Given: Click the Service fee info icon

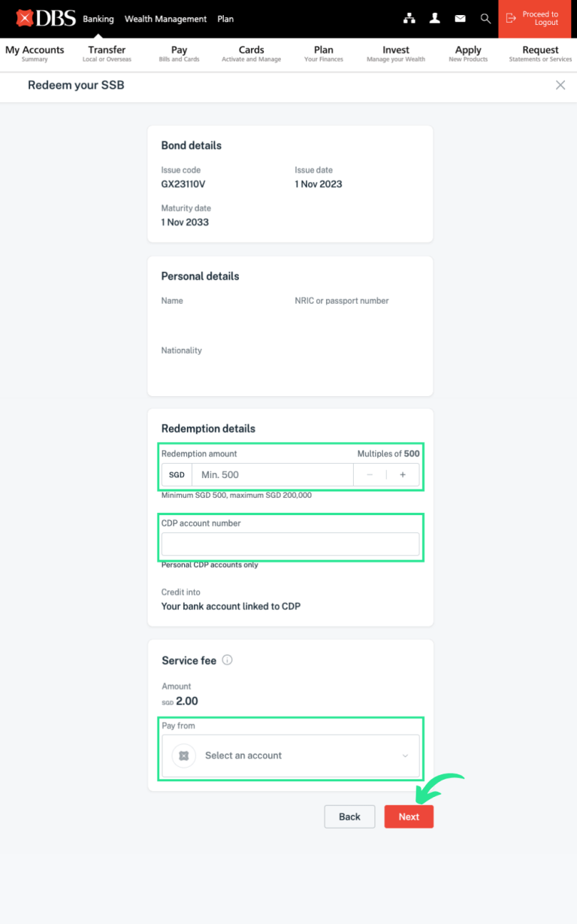Looking at the screenshot, I should [x=228, y=660].
